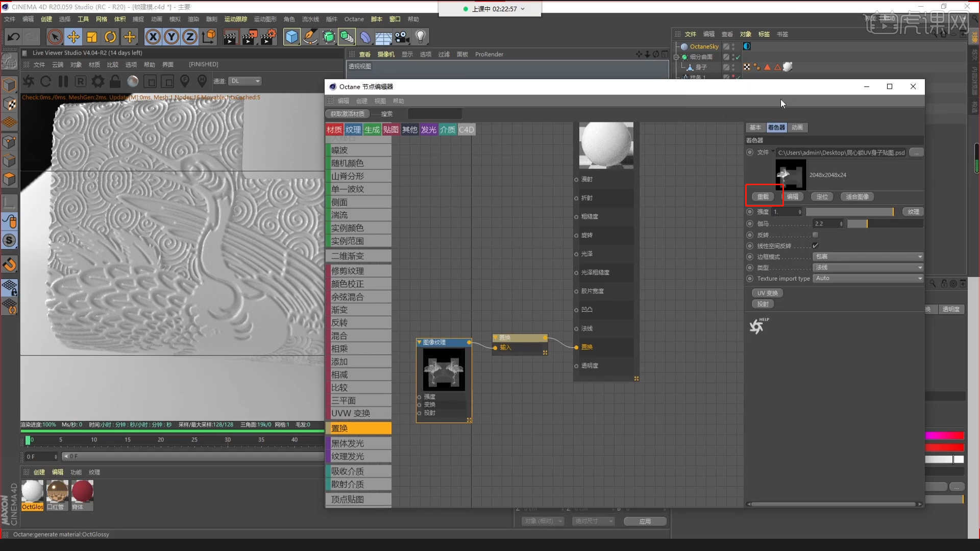Select the C4D node category tab
This screenshot has height=551, width=980.
(466, 130)
